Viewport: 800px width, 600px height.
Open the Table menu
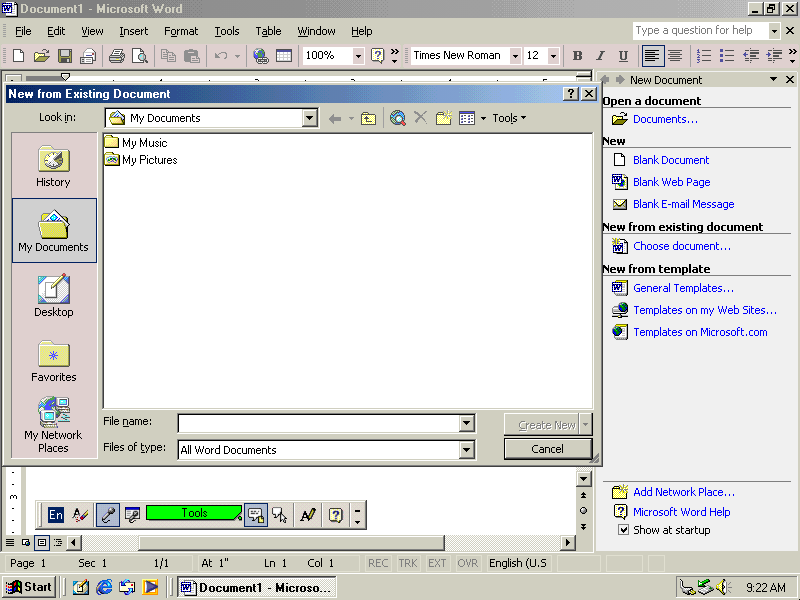tap(268, 31)
